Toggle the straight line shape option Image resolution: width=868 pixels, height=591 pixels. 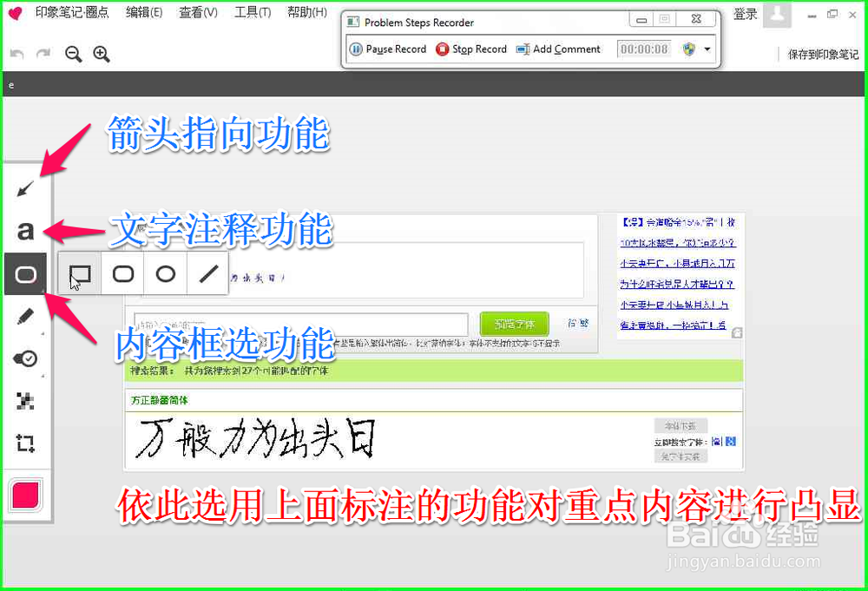[206, 273]
